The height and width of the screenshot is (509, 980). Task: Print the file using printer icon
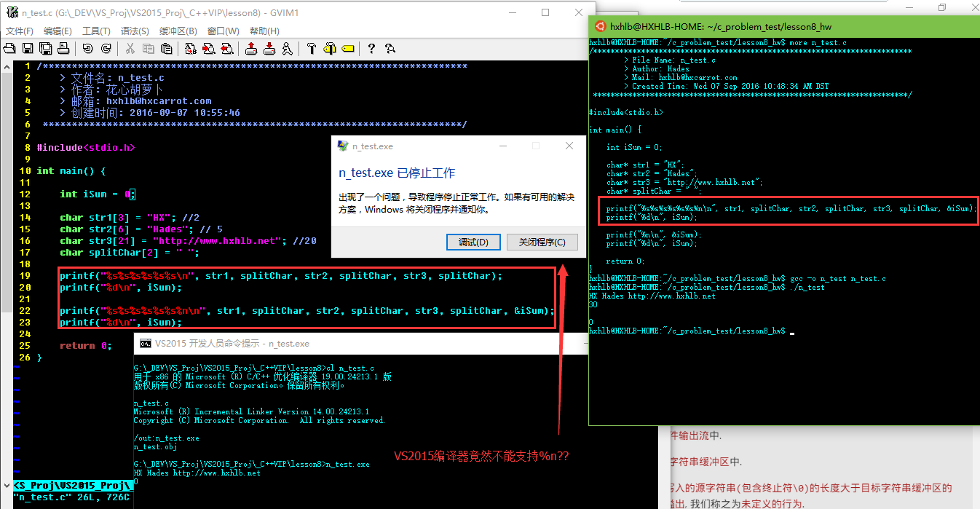(63, 49)
